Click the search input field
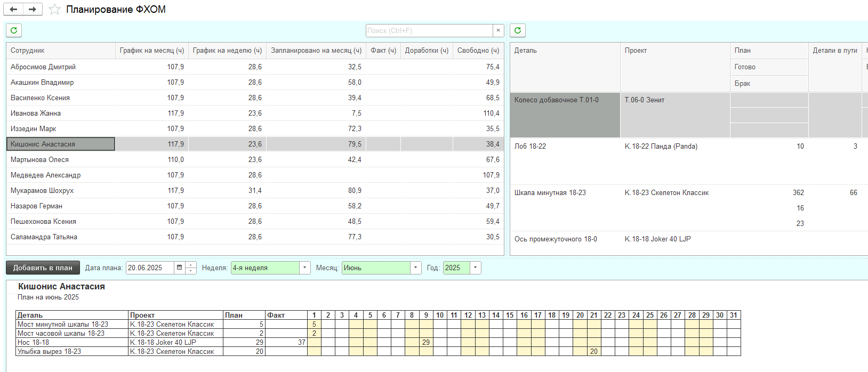This screenshot has height=372, width=868. tap(429, 30)
